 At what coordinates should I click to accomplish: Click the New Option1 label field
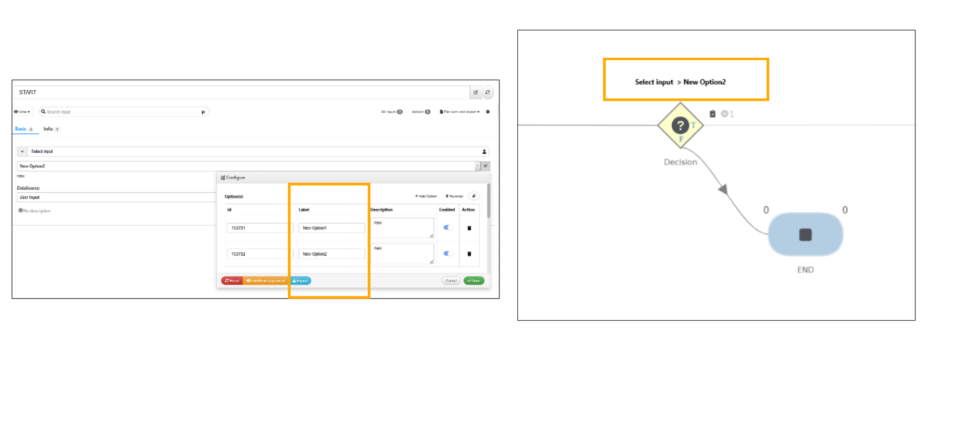tap(331, 228)
